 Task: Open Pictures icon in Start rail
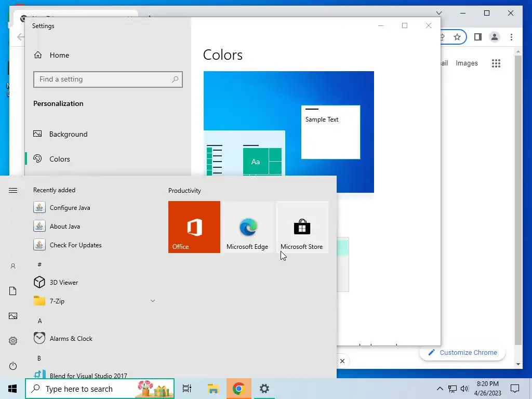tap(13, 316)
